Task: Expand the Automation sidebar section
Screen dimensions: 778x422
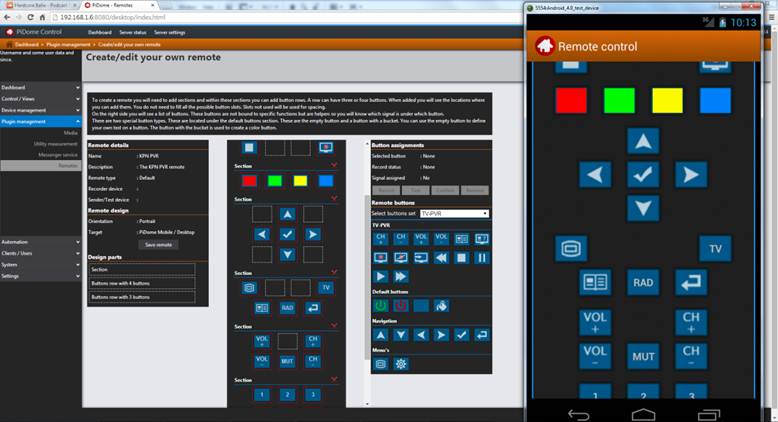Action: coord(40,242)
